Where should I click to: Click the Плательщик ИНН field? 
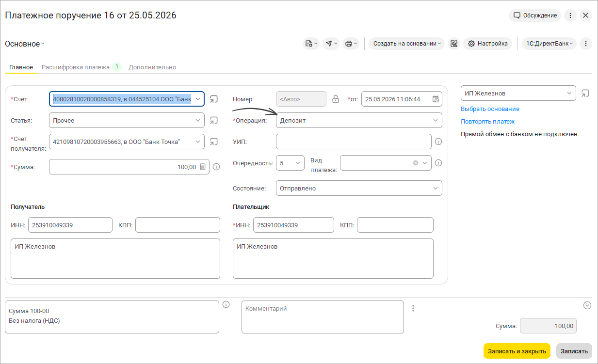pos(293,225)
